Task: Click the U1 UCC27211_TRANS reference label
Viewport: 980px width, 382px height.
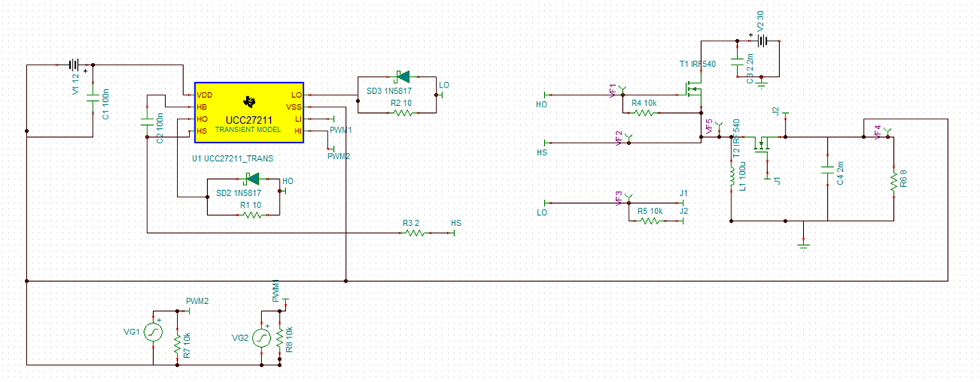Action: pos(233,158)
